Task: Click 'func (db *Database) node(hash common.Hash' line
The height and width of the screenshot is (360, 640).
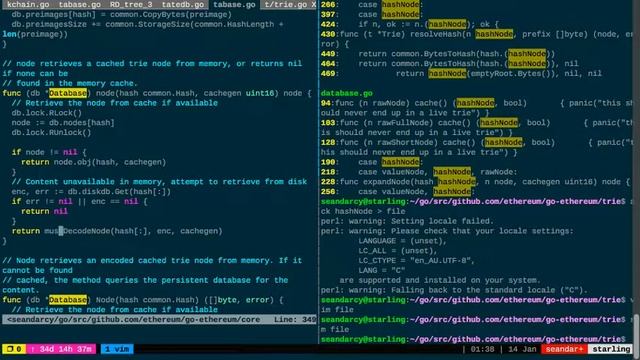Action: tap(157, 93)
